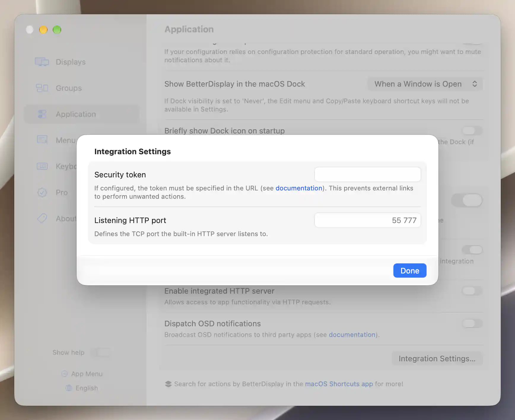Click the 'Integration Settings' dialog title

point(133,152)
